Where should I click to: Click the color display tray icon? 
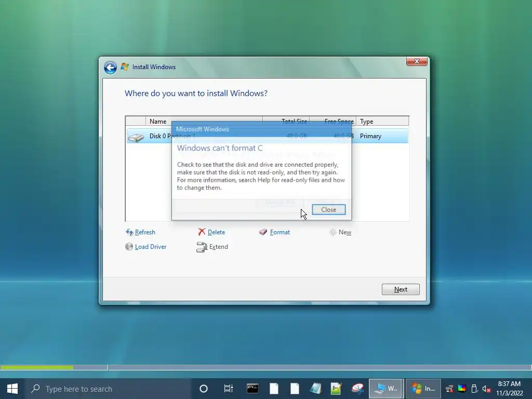tap(462, 389)
